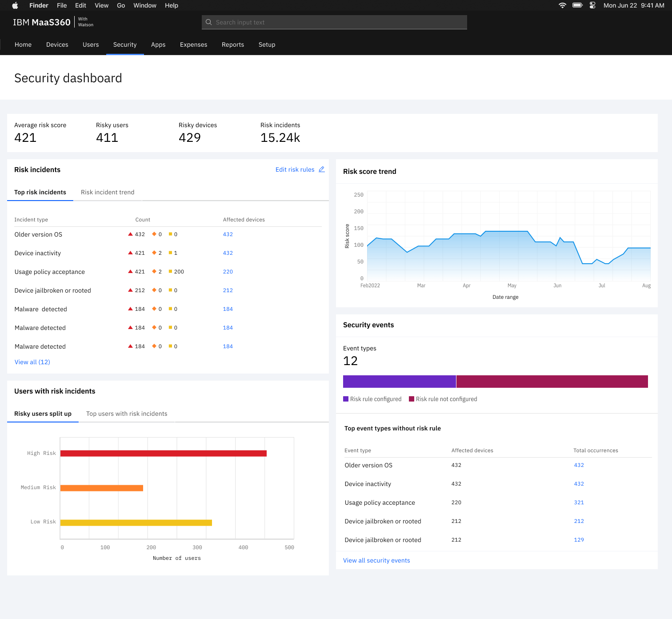Open the Wi-Fi status icon
The image size is (672, 619).
pos(562,5)
